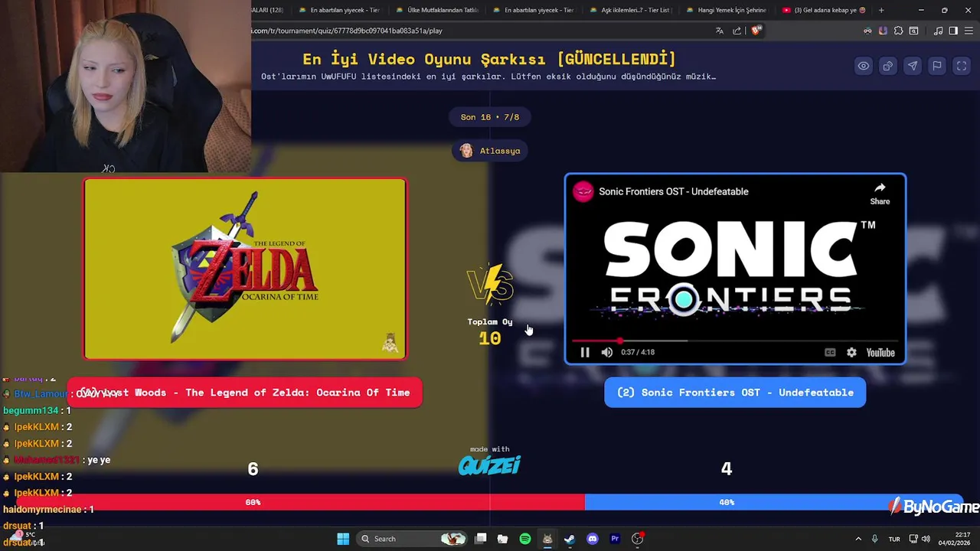
Task: Click the music note media control icon
Action: click(x=938, y=31)
